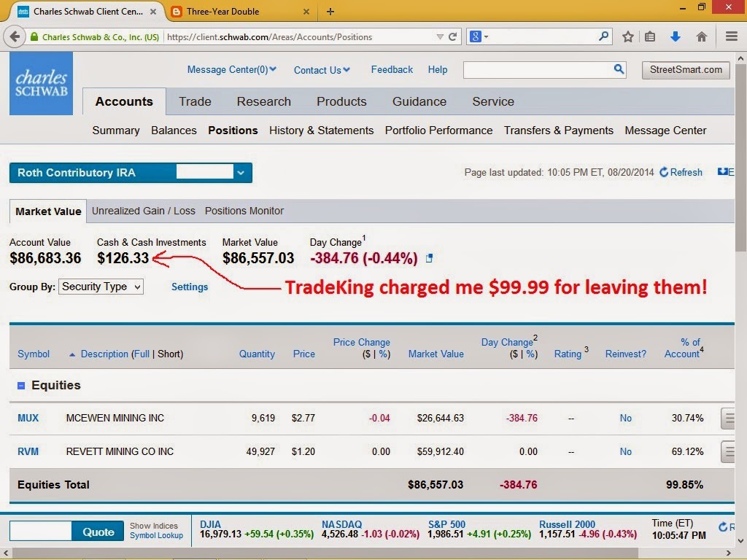Toggle Reinvest 'No' for RVM
Screen dimensions: 747x560
tap(625, 451)
